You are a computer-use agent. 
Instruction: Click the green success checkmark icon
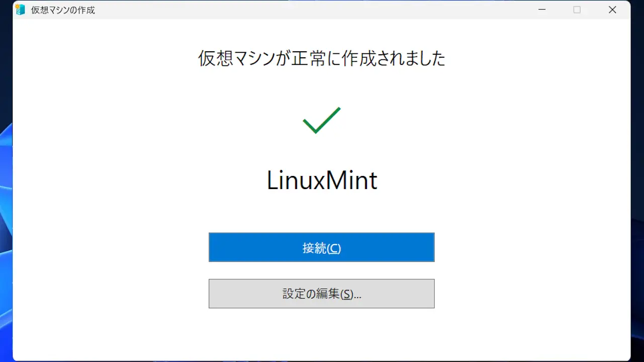coord(321,121)
